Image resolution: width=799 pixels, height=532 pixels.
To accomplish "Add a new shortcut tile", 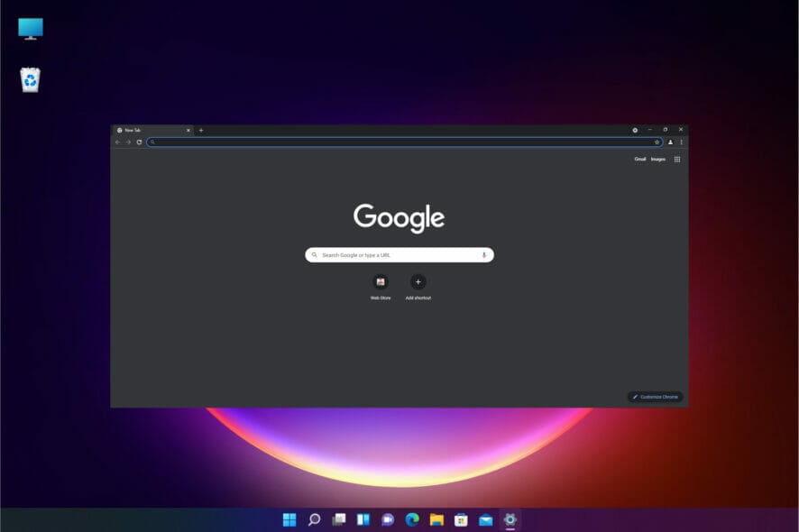I will [418, 288].
